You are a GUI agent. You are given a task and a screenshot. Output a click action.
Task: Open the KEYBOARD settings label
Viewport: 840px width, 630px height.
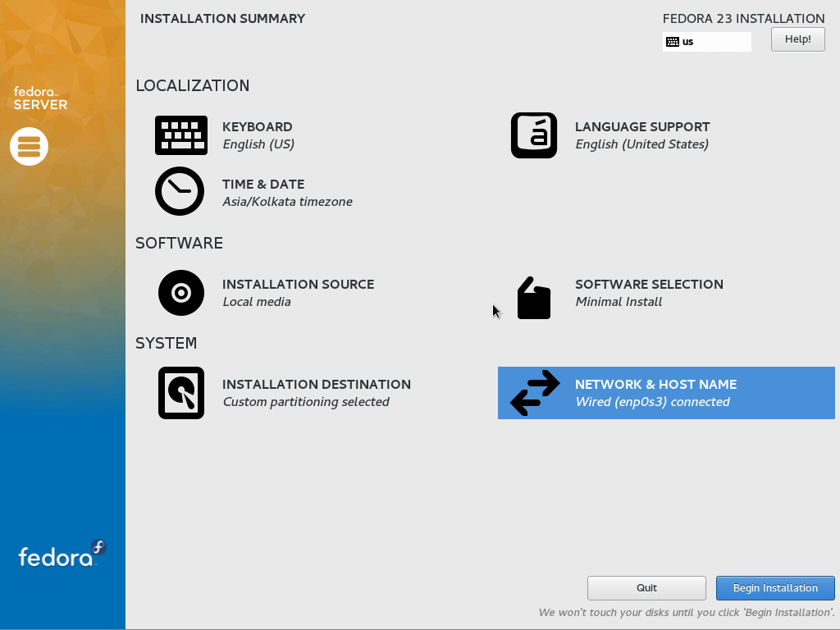point(258,127)
